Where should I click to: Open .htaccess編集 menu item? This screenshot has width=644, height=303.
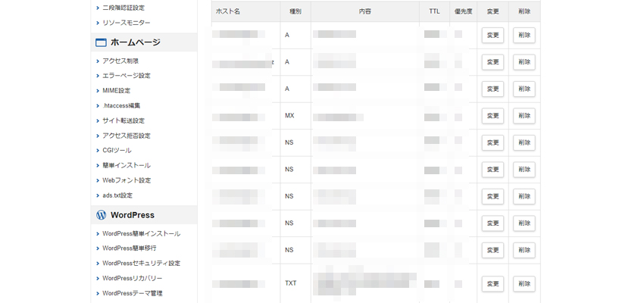(121, 105)
